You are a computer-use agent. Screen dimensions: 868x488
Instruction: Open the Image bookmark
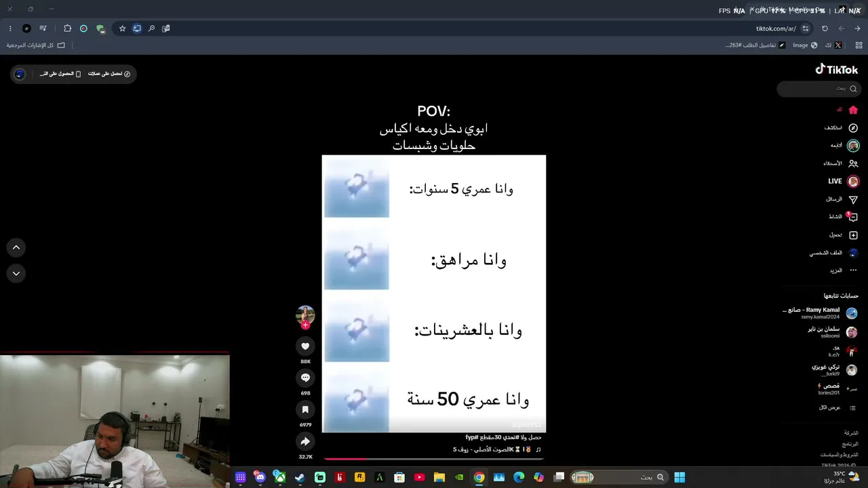805,45
